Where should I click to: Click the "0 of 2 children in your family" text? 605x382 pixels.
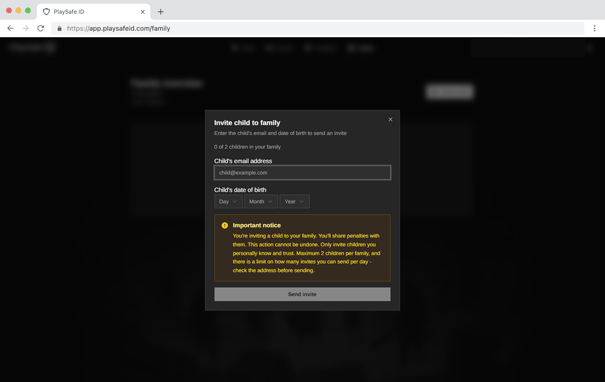point(247,147)
